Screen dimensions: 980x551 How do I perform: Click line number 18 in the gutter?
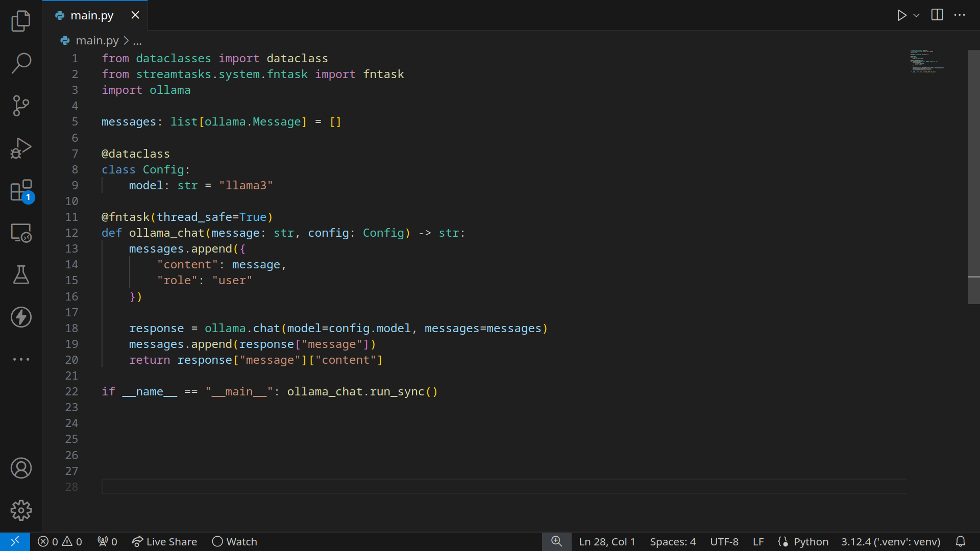[x=71, y=328]
